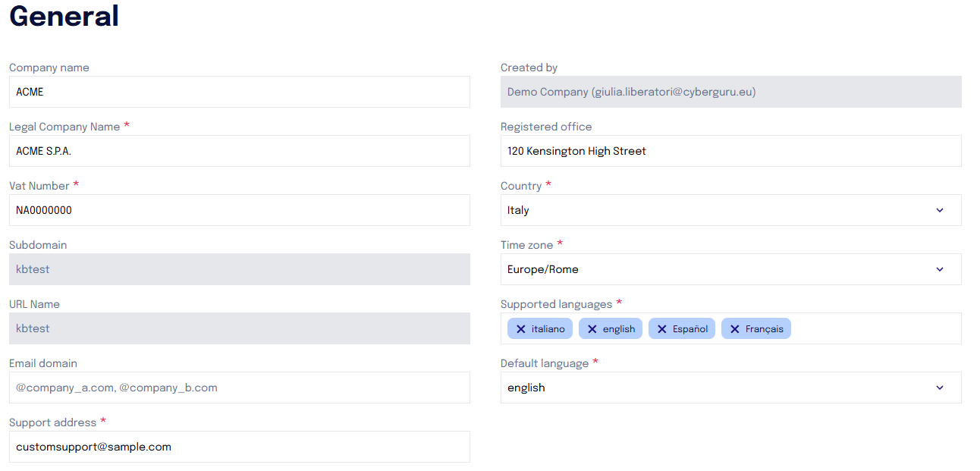The image size is (980, 471).
Task: Click the Created by field
Action: click(730, 92)
